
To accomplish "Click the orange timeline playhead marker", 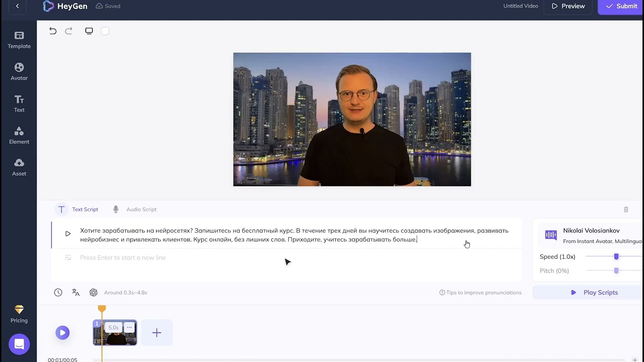I will click(102, 308).
